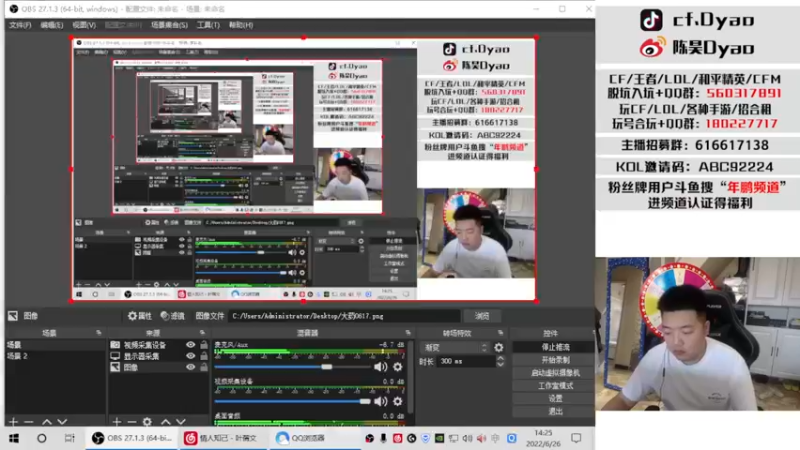The height and width of the screenshot is (450, 800).
Task: Open NetEase music taskbar item 情人知己
Action: [x=222, y=438]
